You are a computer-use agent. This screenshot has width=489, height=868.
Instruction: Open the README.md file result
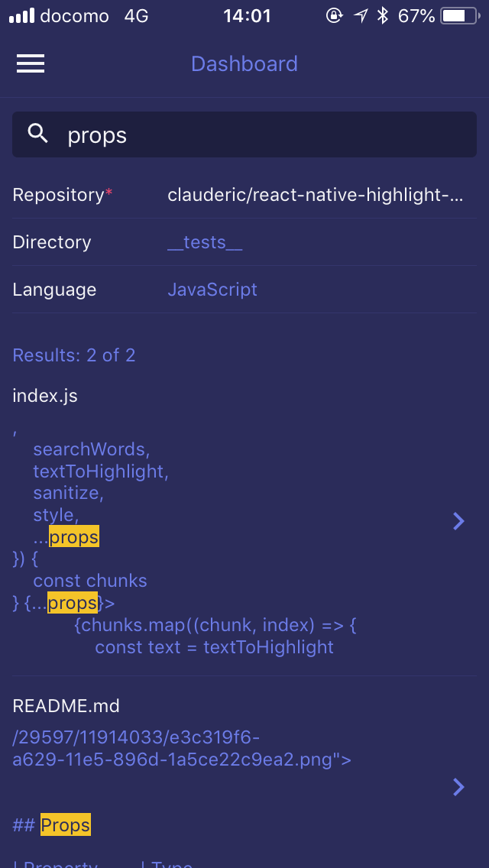pos(66,706)
